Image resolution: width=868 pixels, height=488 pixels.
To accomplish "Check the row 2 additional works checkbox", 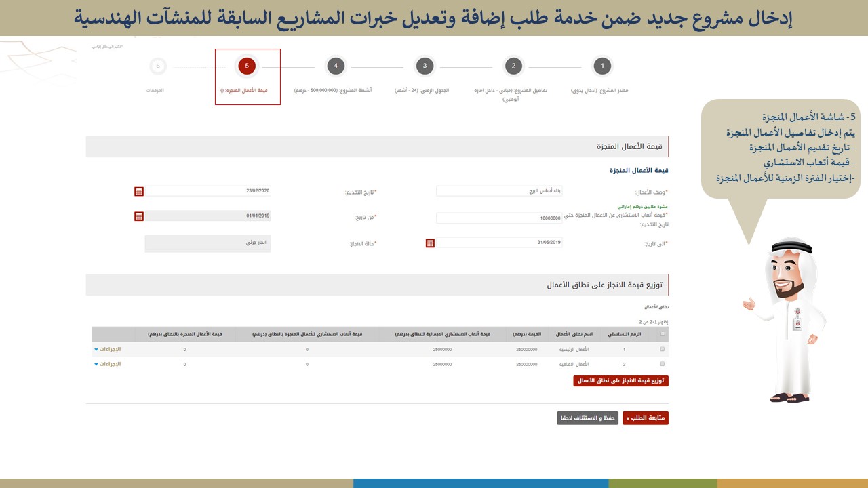I will point(663,365).
